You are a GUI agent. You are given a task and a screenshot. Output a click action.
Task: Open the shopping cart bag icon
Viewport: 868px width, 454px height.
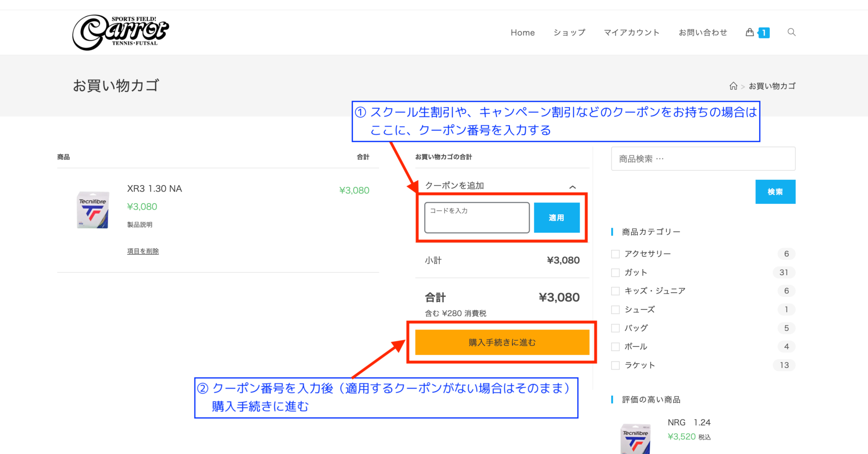[x=750, y=32]
